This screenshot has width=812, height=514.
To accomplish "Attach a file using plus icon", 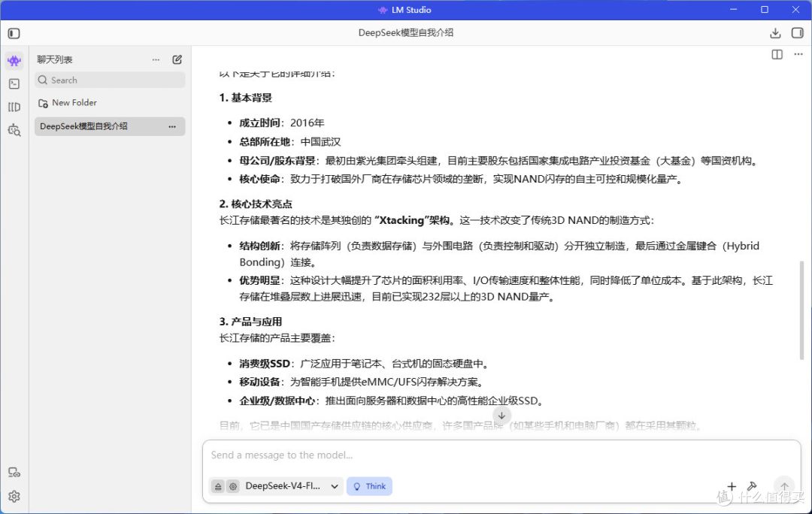I will tap(732, 486).
